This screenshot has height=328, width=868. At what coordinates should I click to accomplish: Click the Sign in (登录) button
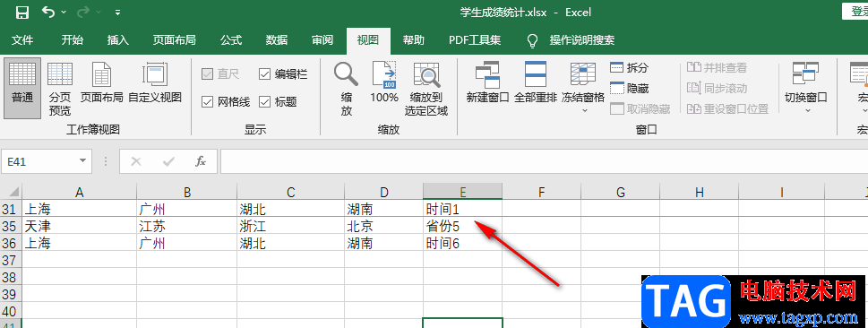pos(855,11)
